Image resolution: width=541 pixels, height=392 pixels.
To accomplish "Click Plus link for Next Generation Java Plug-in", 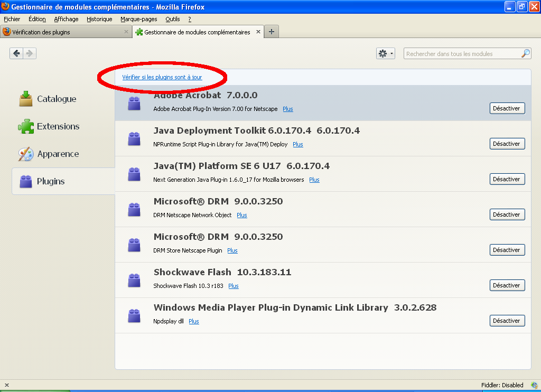I will (314, 180).
